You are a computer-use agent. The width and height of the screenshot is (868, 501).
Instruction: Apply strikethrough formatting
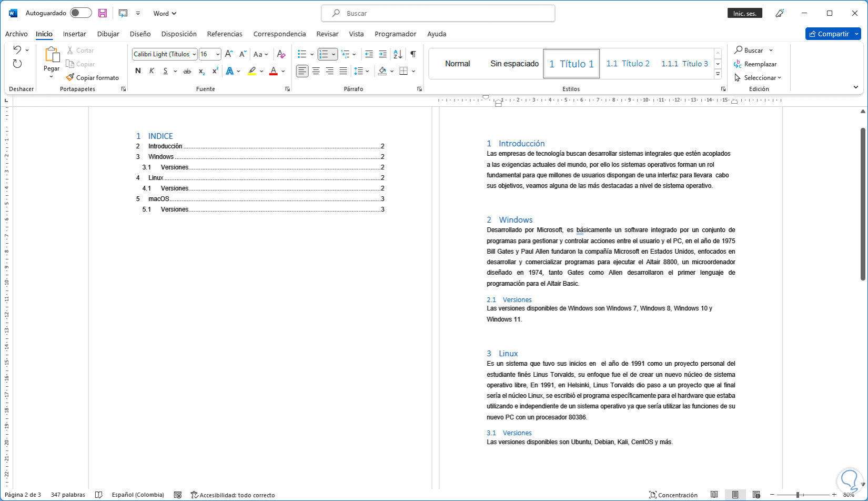tap(187, 71)
